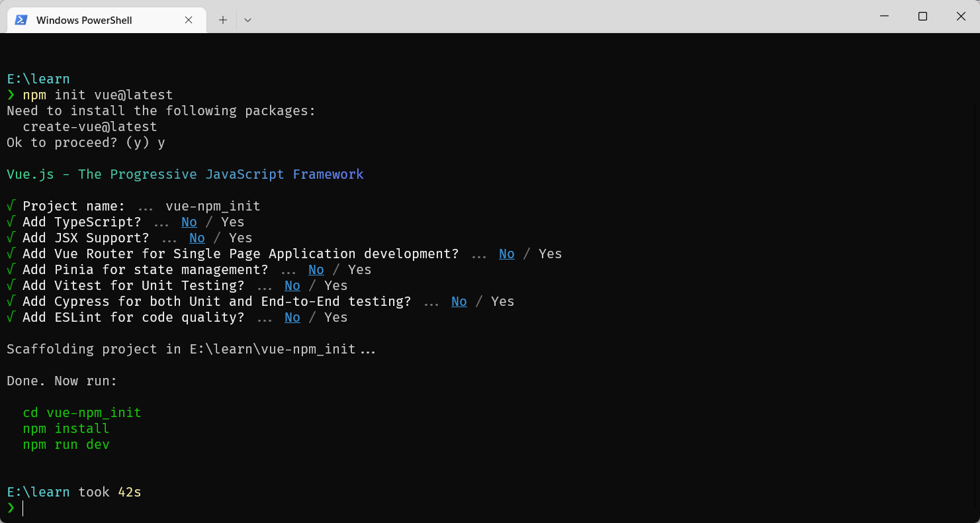
Task: Click the green 'cd vue-npm_init' command text
Action: tap(82, 412)
